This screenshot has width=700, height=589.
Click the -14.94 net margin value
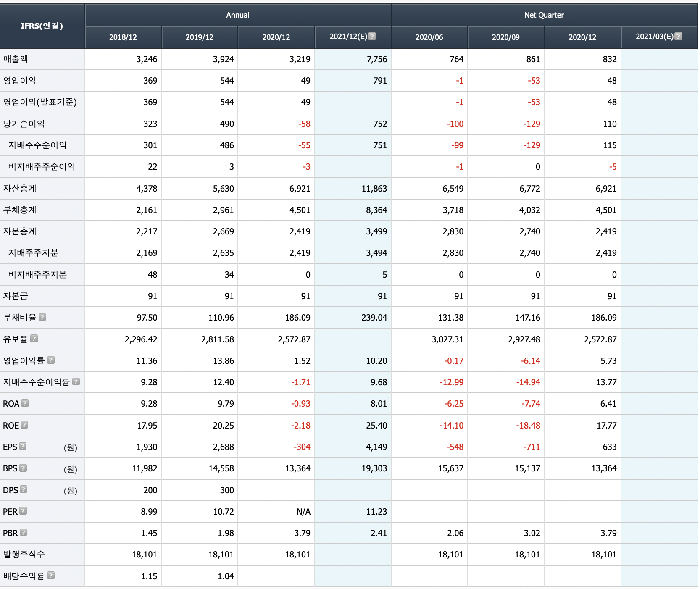click(528, 382)
